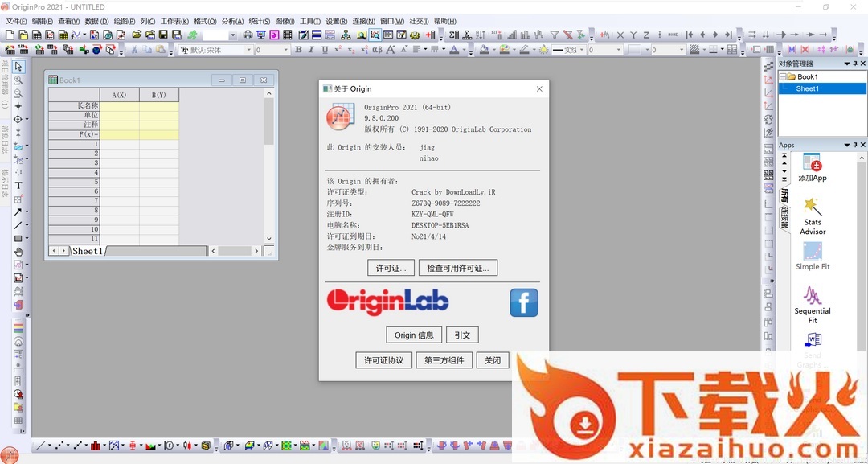Toggle Bold text formatting
The image size is (868, 464).
coord(298,50)
